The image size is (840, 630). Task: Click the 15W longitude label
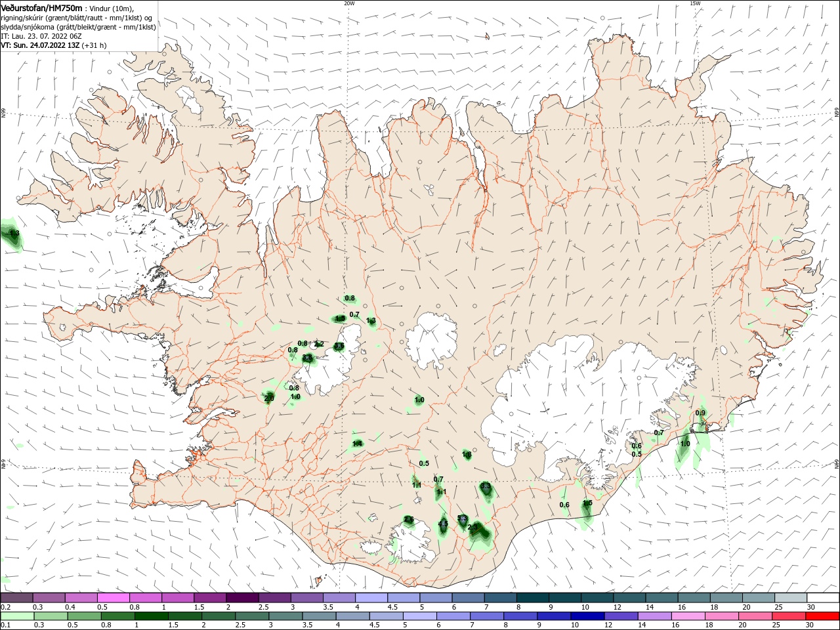694,3
